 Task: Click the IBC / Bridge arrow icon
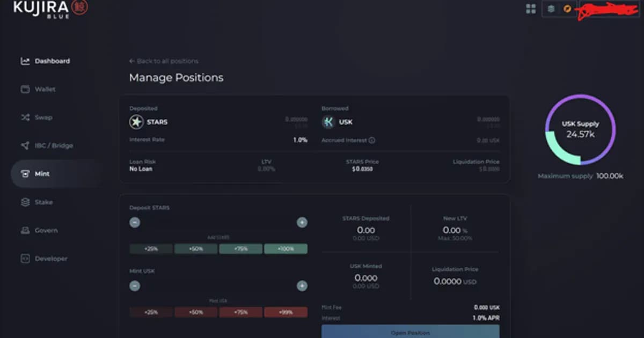[x=25, y=145]
